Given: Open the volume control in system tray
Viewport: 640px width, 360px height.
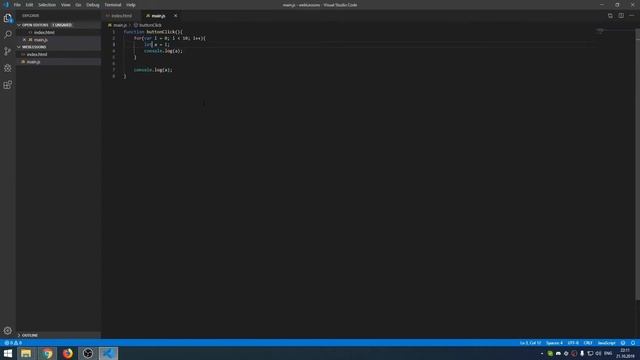Looking at the screenshot, I should [598, 353].
